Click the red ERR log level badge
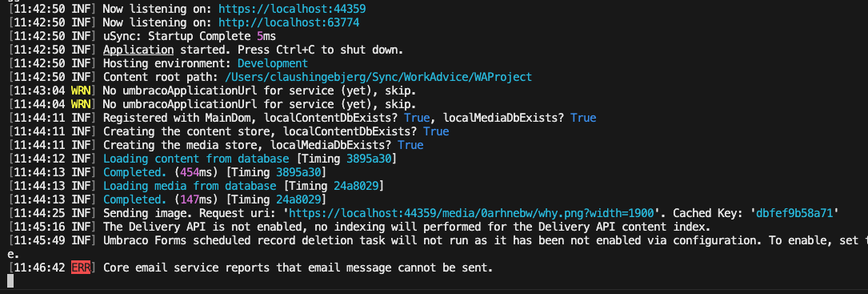868x294 pixels. (x=80, y=268)
